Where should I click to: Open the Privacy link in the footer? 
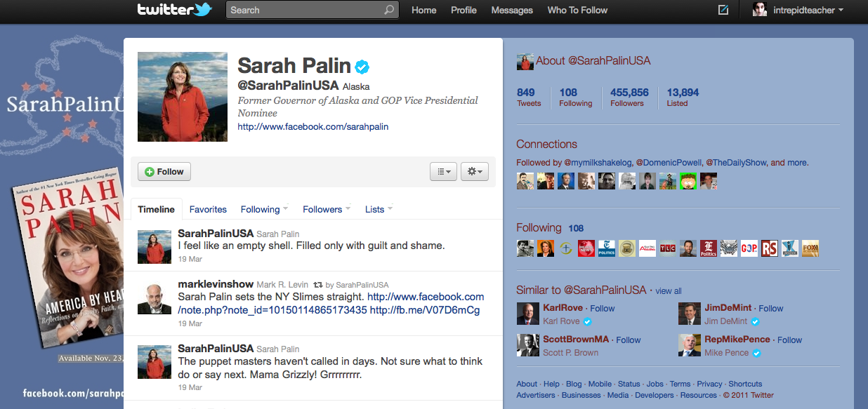click(709, 384)
